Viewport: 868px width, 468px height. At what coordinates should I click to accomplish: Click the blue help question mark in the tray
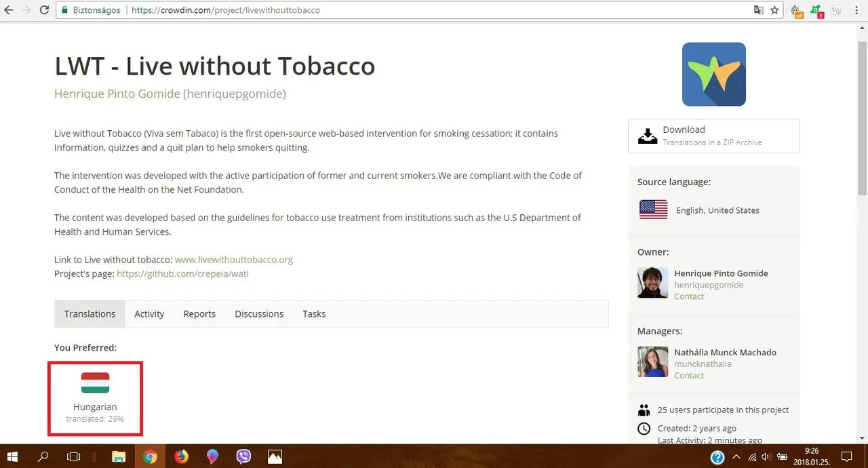(x=717, y=457)
